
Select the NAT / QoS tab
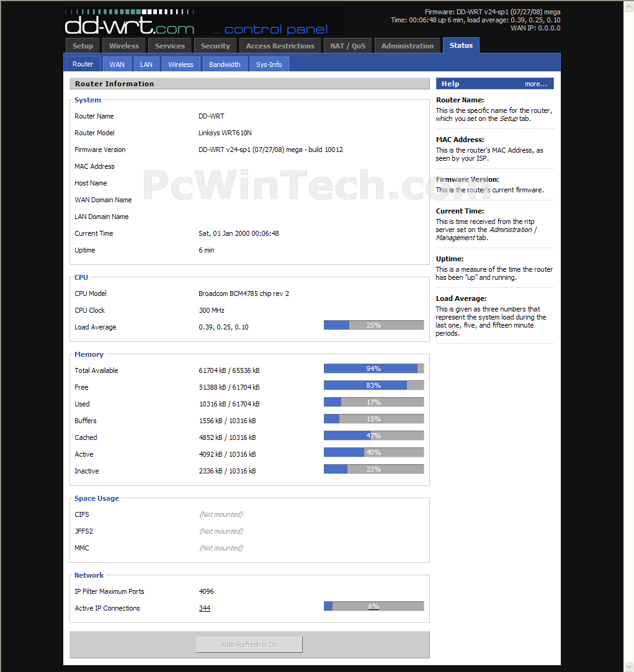click(x=348, y=46)
